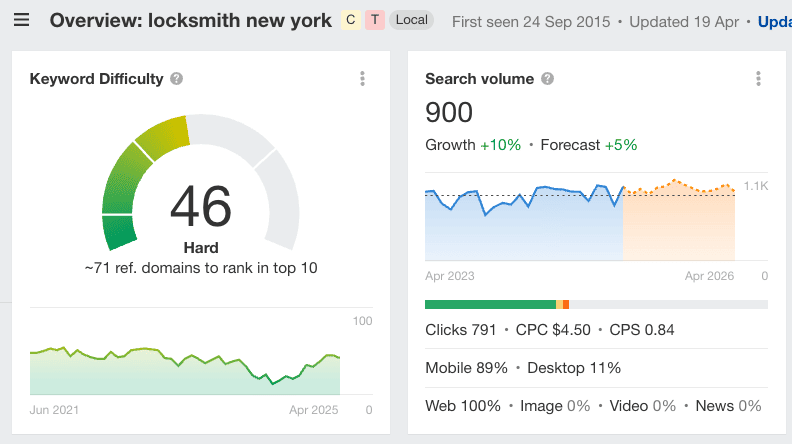Click the Keyword Difficulty gauge score 46
The image size is (792, 444).
(x=200, y=207)
